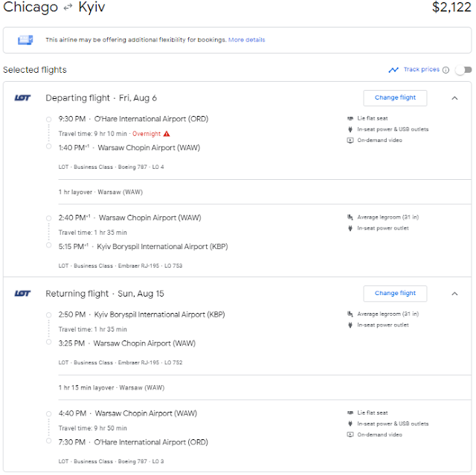Click the LOT logo beside Returning flight

pyautogui.click(x=22, y=294)
